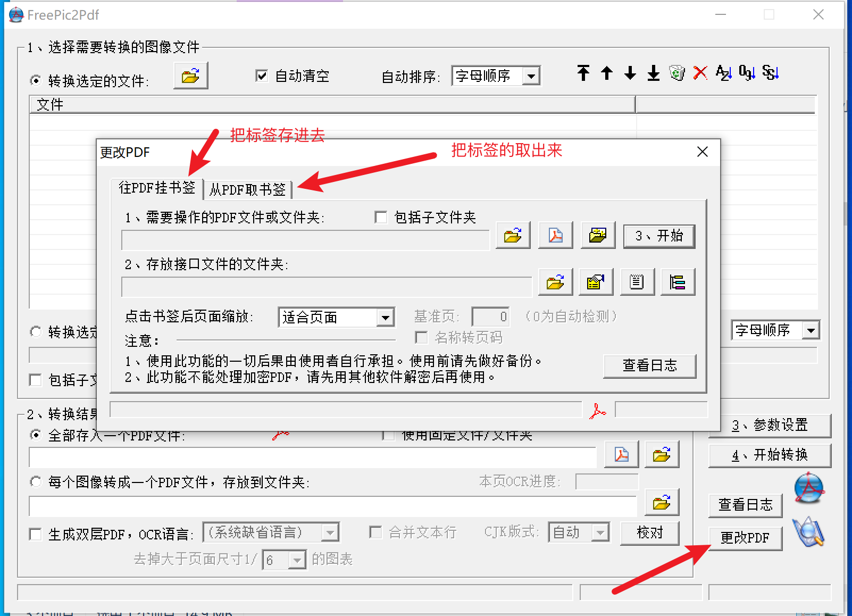The image size is (852, 616).
Task: Click the PDF file picker icon in dialog
Action: pyautogui.click(x=556, y=235)
